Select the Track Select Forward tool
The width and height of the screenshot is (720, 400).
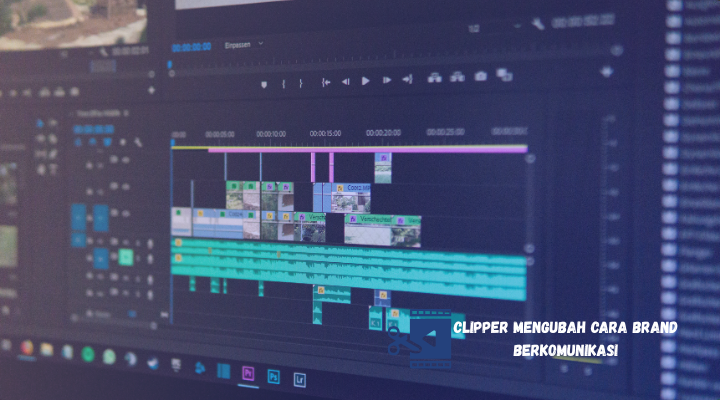(53, 123)
